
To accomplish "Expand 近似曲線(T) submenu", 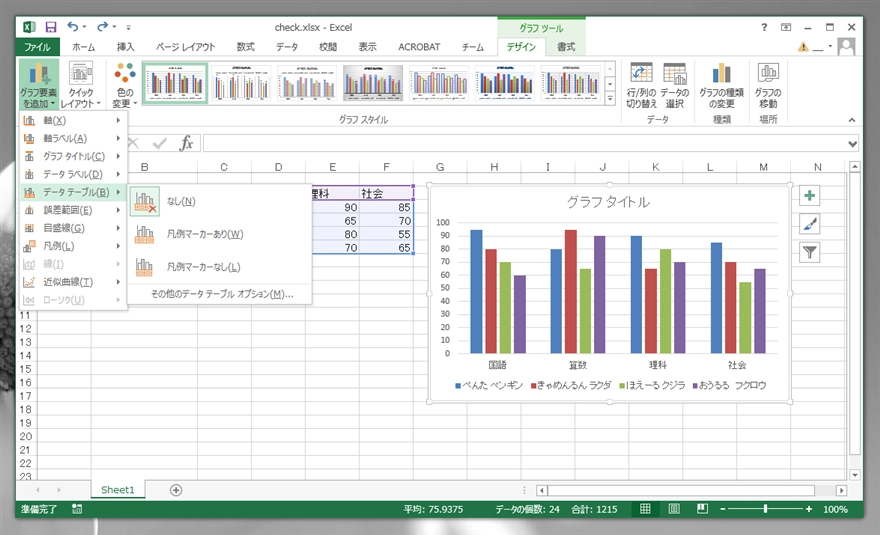I will (73, 282).
